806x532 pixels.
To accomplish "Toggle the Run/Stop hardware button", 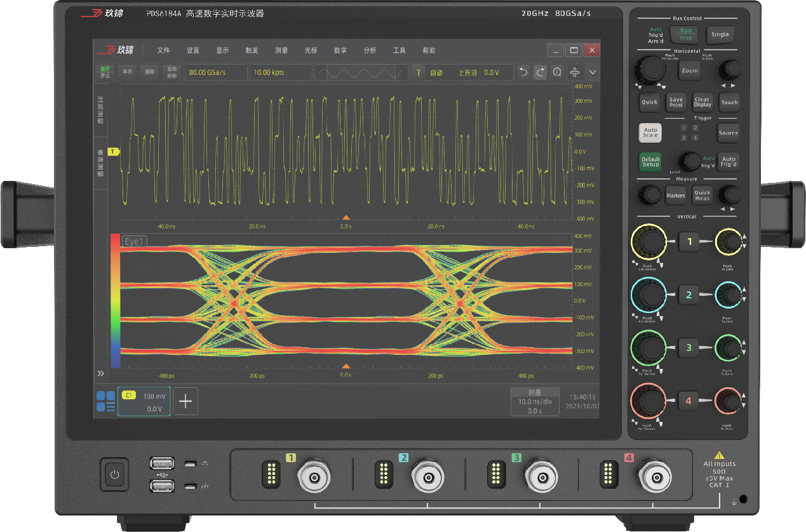I will click(x=686, y=34).
